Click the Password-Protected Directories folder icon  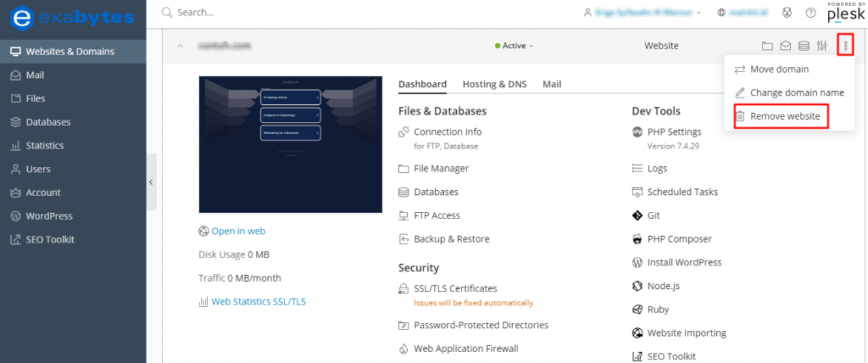pos(403,325)
